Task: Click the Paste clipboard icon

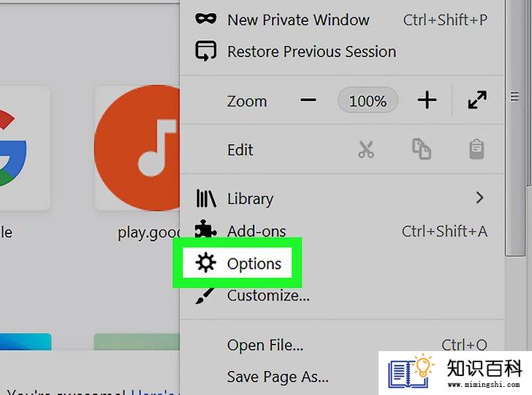Action: [476, 149]
